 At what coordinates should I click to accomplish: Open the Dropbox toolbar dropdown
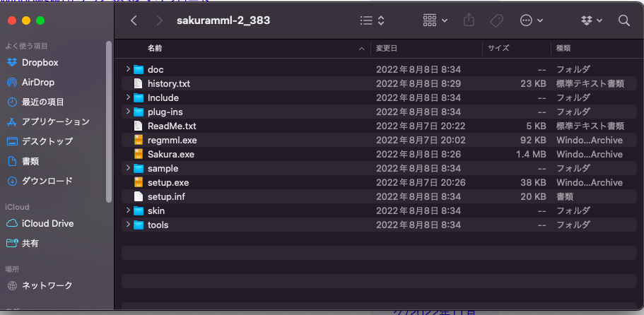[x=592, y=20]
